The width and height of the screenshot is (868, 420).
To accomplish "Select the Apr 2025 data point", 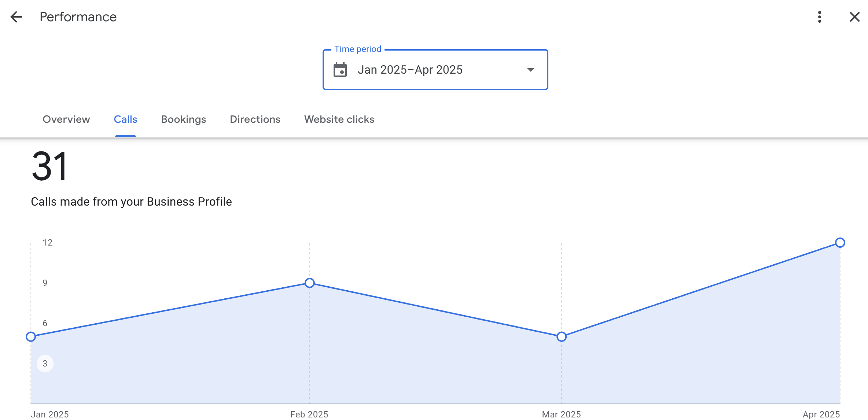I will click(x=840, y=243).
